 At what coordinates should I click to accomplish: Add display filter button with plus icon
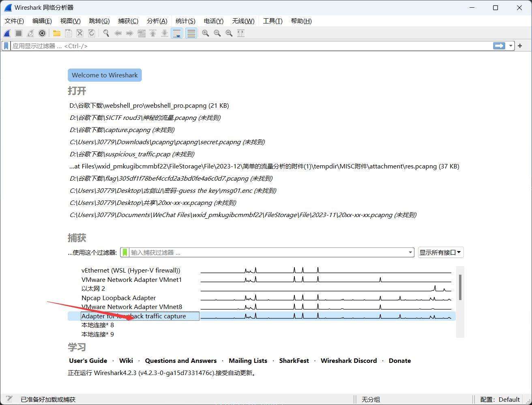[x=520, y=46]
